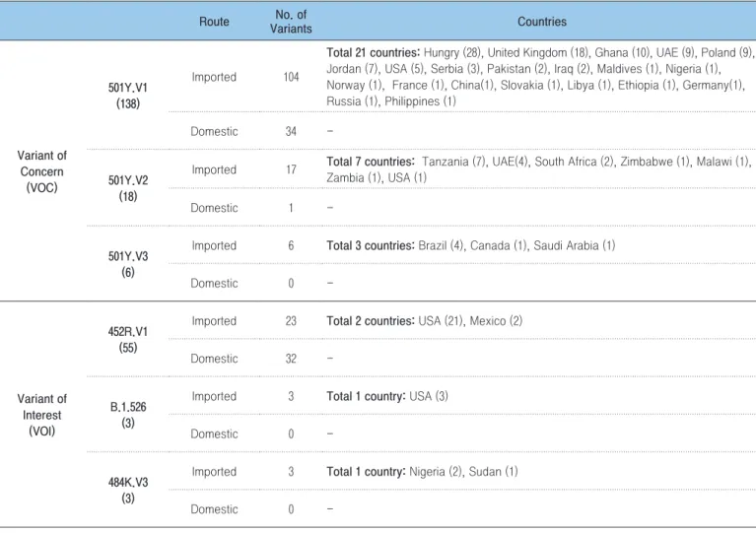Click 'USA (21)' entry

pos(441,321)
